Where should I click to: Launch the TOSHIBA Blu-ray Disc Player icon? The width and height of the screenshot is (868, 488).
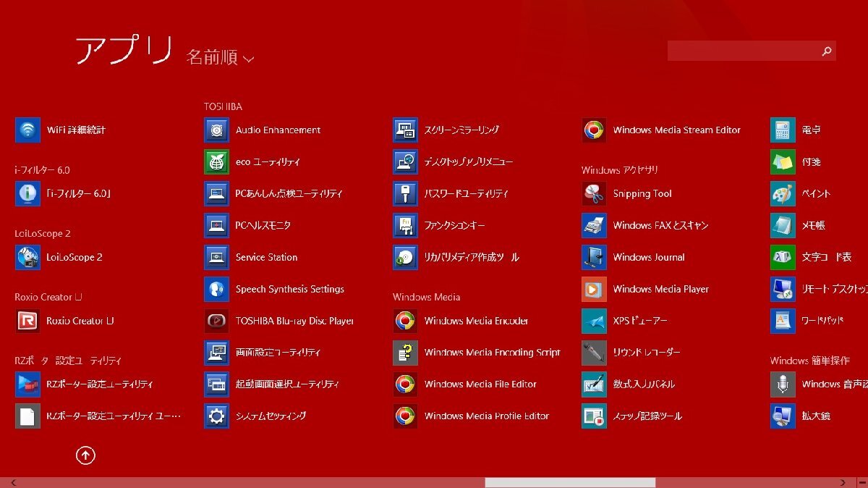pyautogui.click(x=216, y=321)
